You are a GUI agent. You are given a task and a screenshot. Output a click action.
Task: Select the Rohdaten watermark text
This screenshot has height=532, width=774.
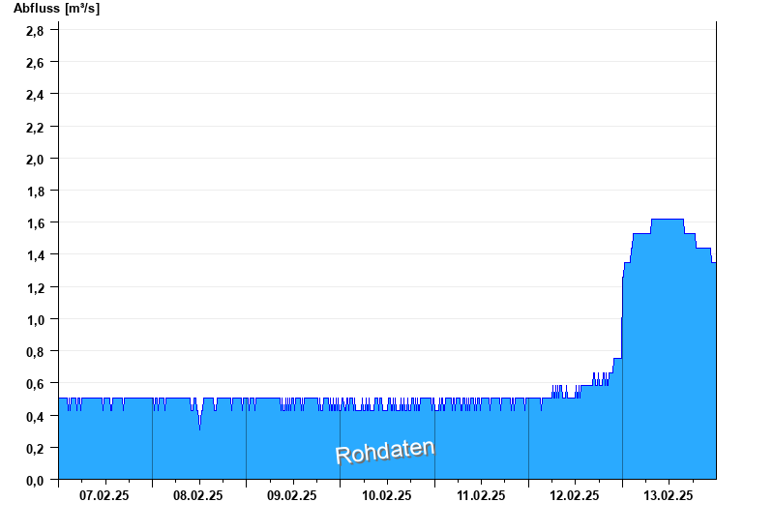coord(384,452)
